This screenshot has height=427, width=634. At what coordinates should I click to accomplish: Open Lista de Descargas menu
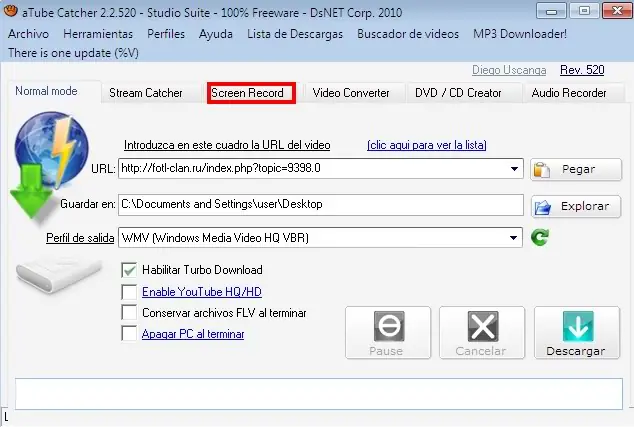(295, 34)
